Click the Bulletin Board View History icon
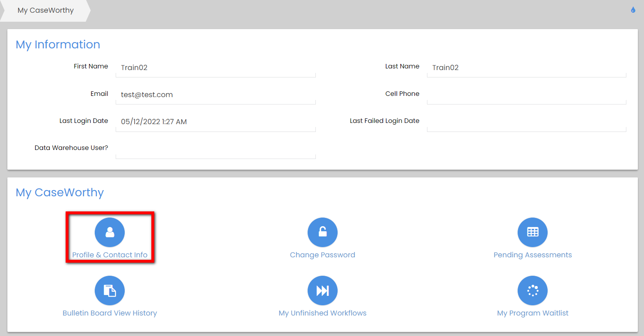 click(110, 291)
